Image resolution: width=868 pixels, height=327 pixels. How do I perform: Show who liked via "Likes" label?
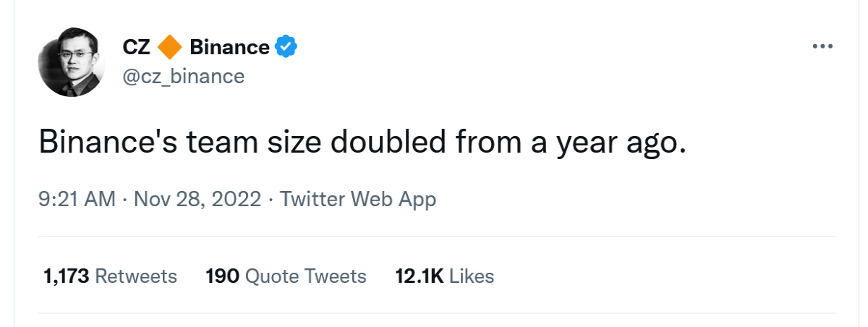click(x=472, y=276)
